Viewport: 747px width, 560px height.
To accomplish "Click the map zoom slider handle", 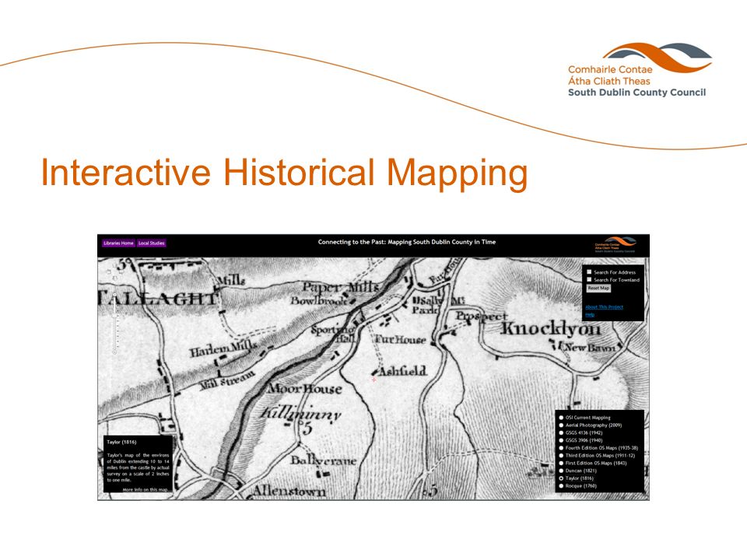I will coord(115,315).
